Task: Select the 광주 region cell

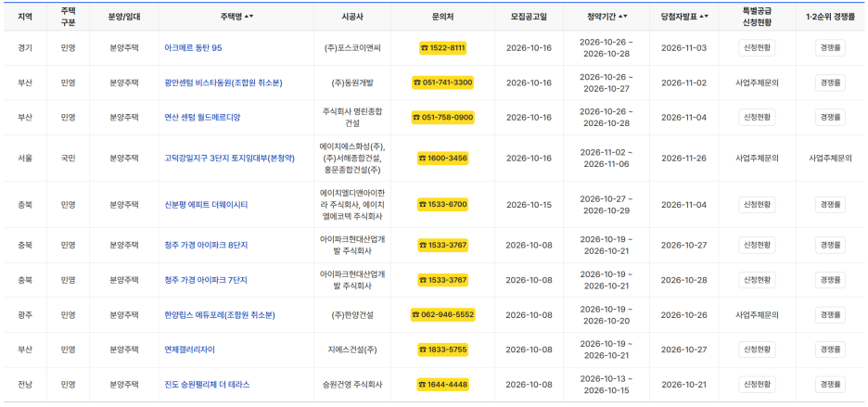Action: [x=25, y=315]
